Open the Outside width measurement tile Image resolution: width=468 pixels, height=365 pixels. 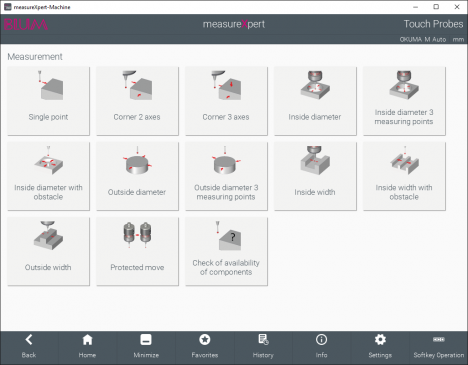48,252
